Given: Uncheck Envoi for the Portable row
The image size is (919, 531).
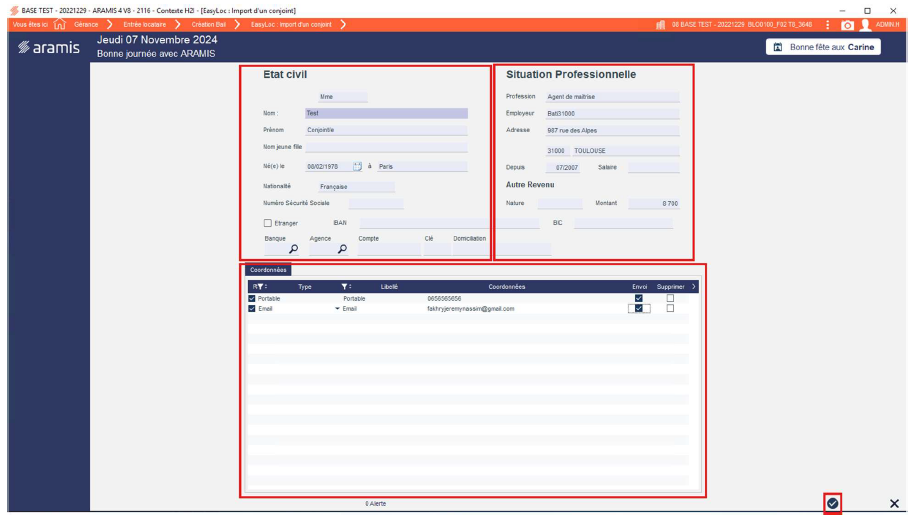Looking at the screenshot, I should tap(639, 298).
